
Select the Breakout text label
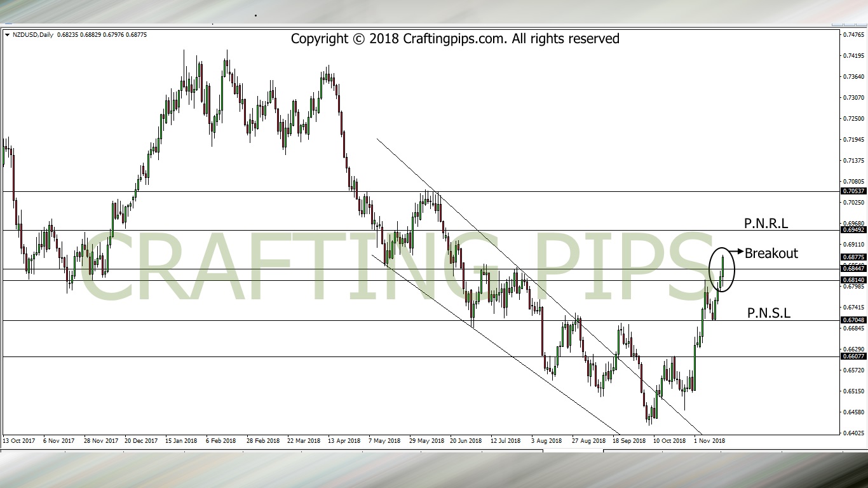tap(771, 253)
